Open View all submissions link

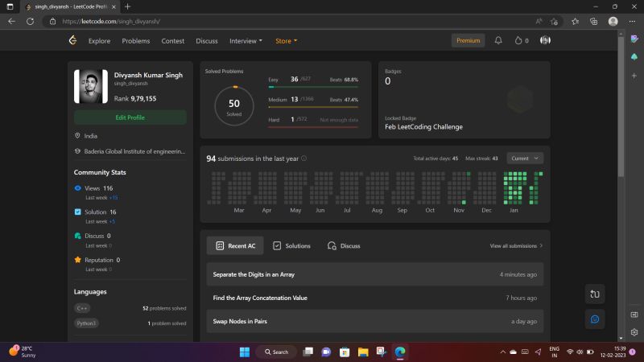[x=516, y=246]
